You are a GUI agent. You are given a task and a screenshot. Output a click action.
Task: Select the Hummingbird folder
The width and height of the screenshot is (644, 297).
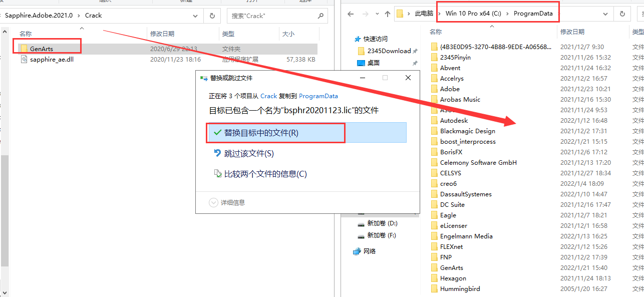(460, 288)
